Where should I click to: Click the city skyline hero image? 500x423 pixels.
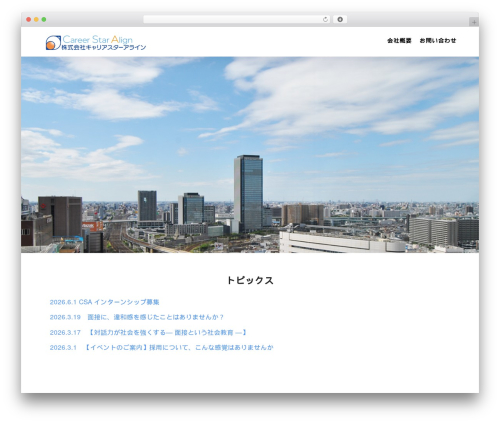[250, 155]
